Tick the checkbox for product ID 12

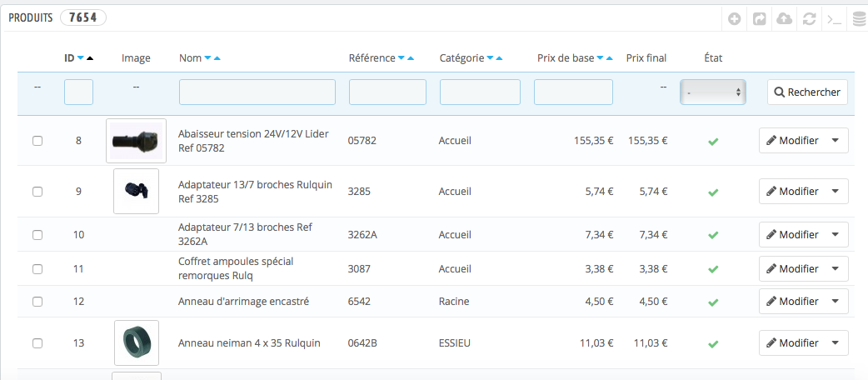click(x=37, y=302)
